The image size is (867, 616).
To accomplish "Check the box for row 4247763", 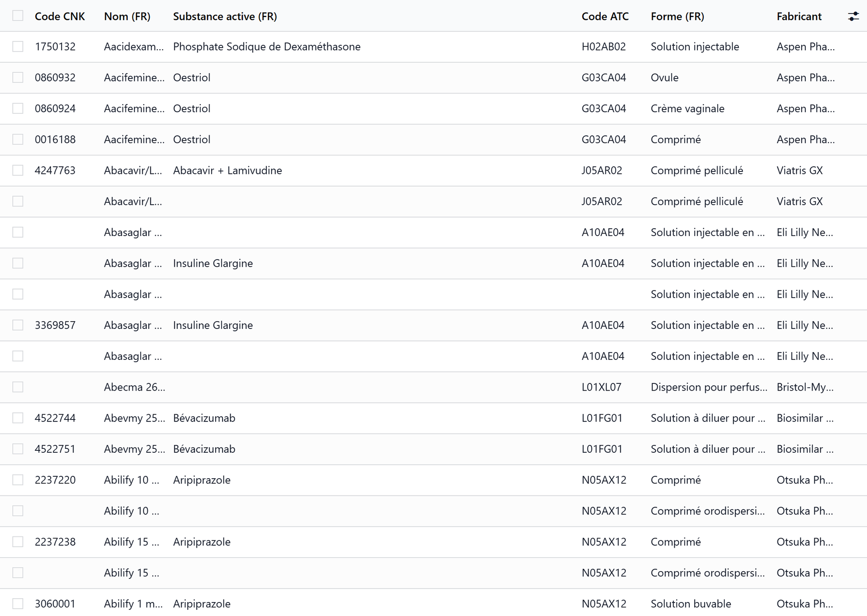I will tap(18, 170).
